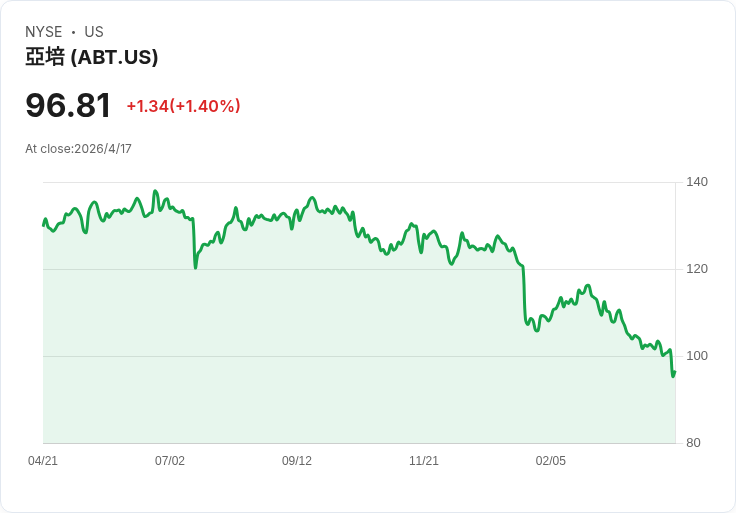Click the 120 y-axis price label
The width and height of the screenshot is (736, 513).
[x=697, y=269]
